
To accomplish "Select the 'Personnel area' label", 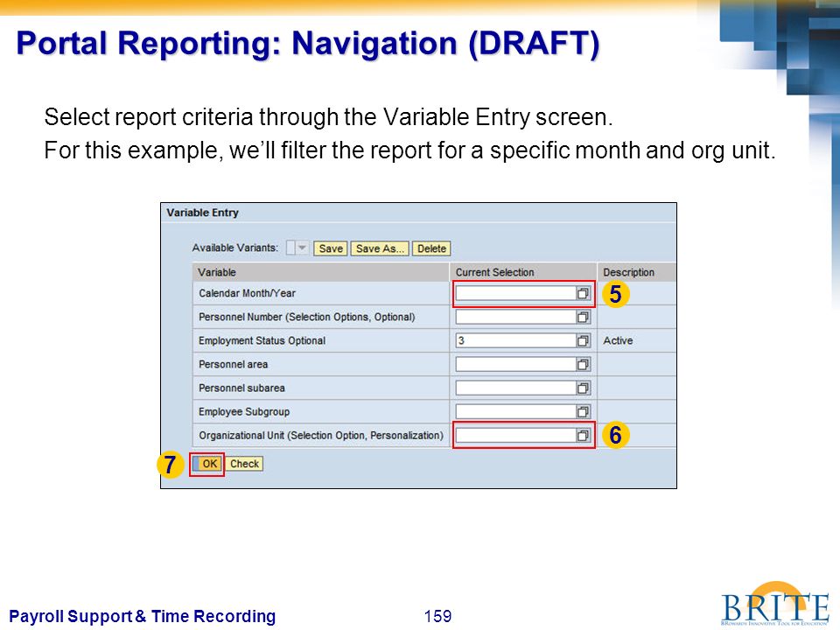I will [x=233, y=364].
